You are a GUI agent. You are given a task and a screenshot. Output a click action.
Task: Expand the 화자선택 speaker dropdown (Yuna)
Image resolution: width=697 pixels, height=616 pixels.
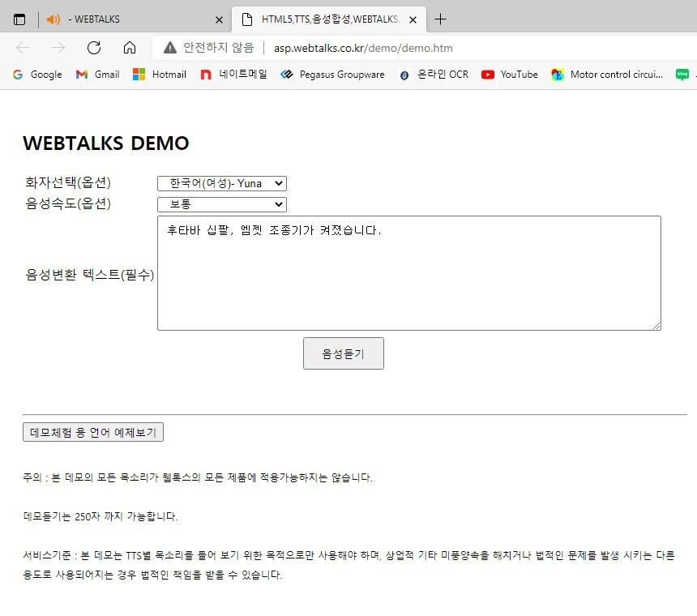pyautogui.click(x=222, y=183)
